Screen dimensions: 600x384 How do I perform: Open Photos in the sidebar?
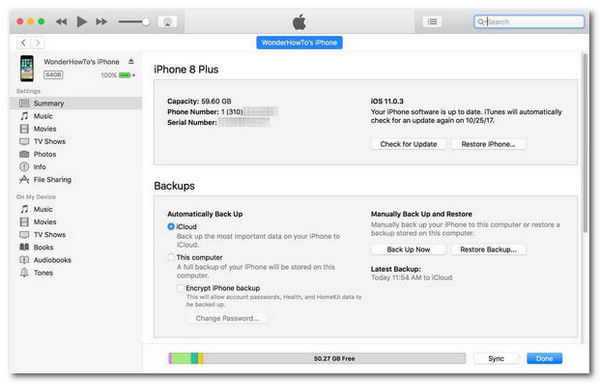click(76, 154)
